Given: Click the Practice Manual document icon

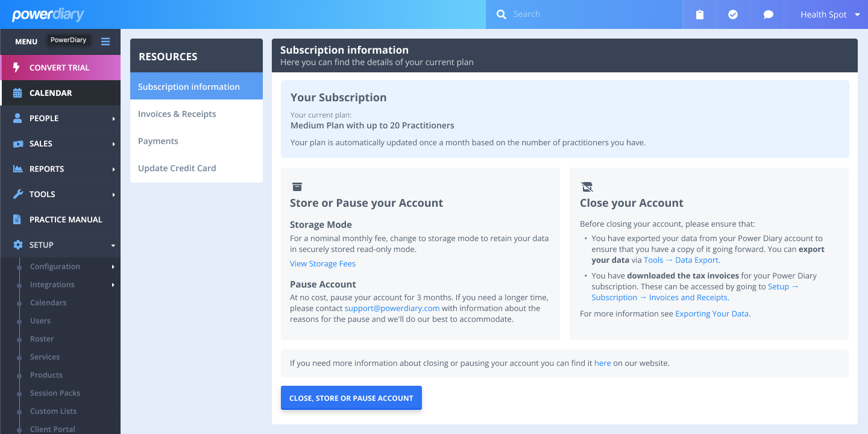Looking at the screenshot, I should point(17,219).
